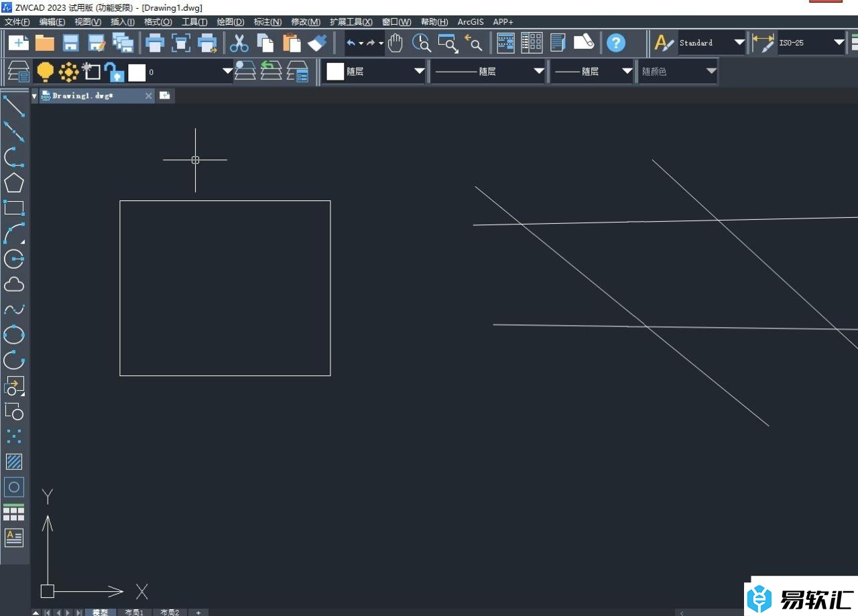Click the Zoom Previous icon

473,43
